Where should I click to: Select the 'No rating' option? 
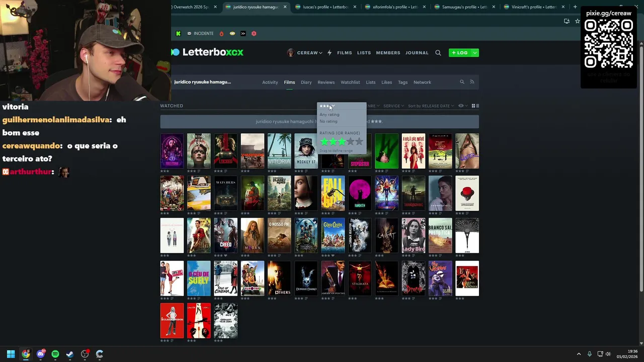click(329, 121)
